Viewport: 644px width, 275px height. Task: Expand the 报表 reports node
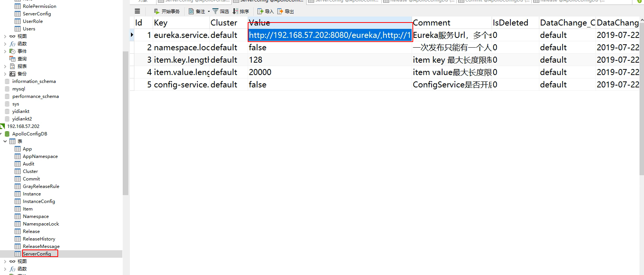(x=5, y=66)
